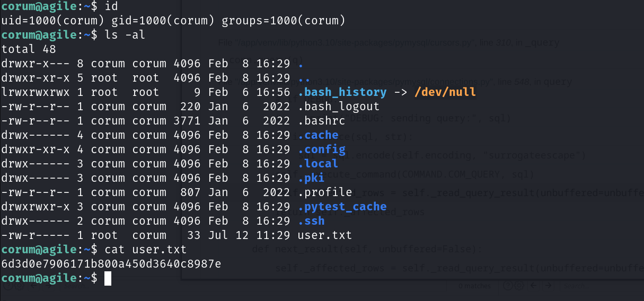Select the .cache directory name
This screenshot has width=644, height=301.
[x=318, y=135]
